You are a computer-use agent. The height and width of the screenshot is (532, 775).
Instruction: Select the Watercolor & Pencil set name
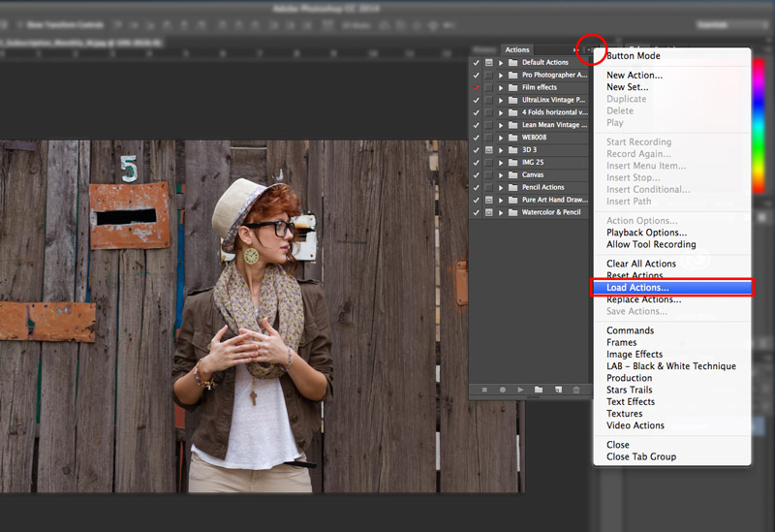tap(551, 212)
